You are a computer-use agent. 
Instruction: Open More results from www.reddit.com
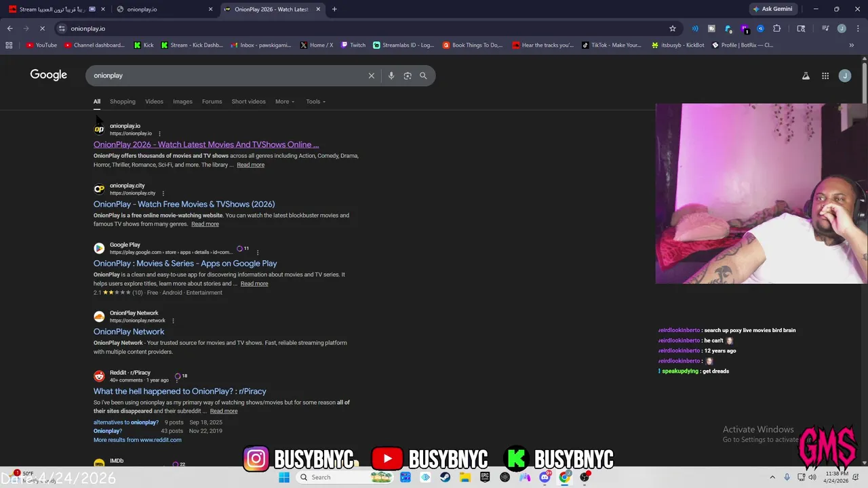tap(137, 440)
